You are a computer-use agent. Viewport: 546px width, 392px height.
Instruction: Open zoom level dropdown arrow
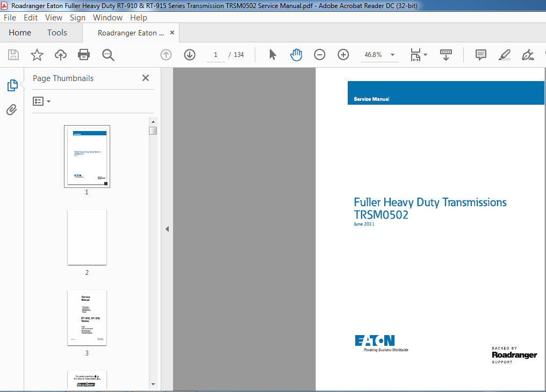click(x=392, y=55)
